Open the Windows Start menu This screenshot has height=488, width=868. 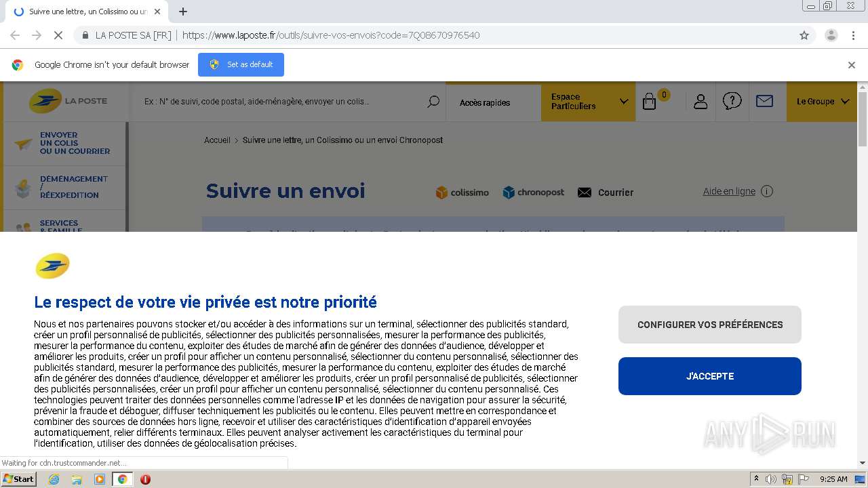[x=19, y=479]
